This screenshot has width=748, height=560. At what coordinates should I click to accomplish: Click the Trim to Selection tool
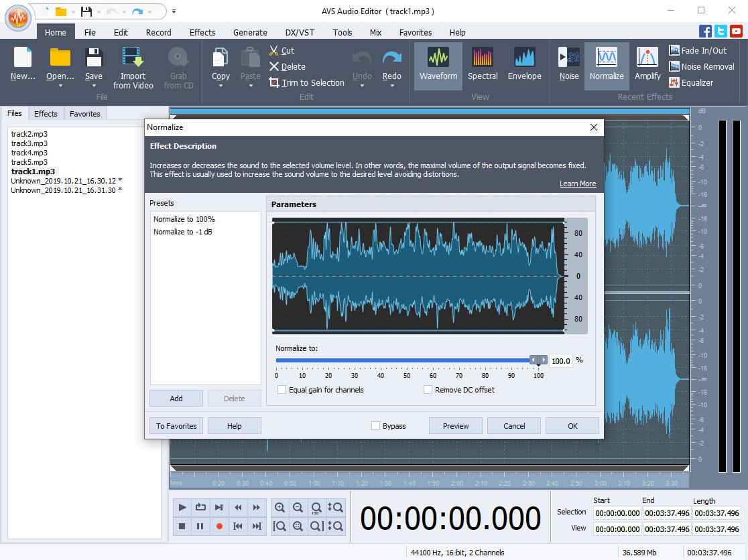pos(306,82)
